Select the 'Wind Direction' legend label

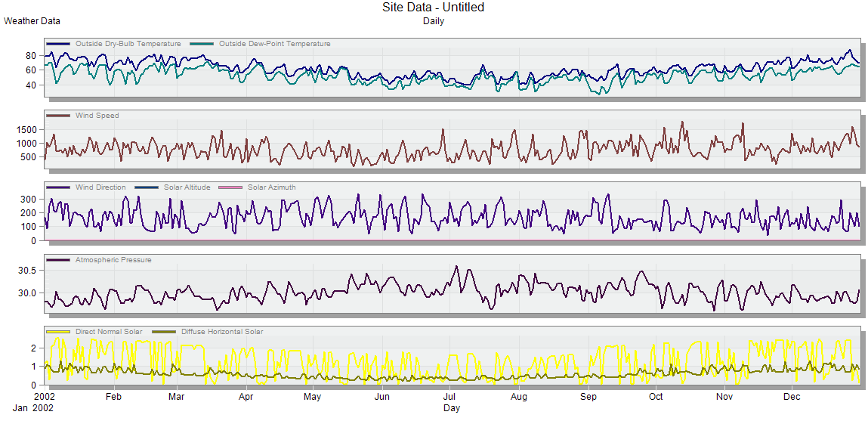pyautogui.click(x=100, y=187)
